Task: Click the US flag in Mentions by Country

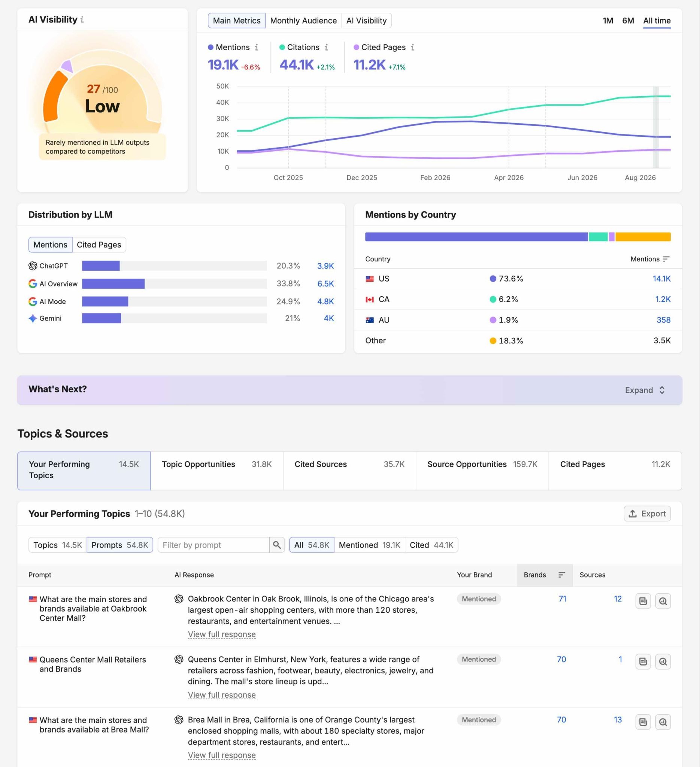Action: coord(369,279)
